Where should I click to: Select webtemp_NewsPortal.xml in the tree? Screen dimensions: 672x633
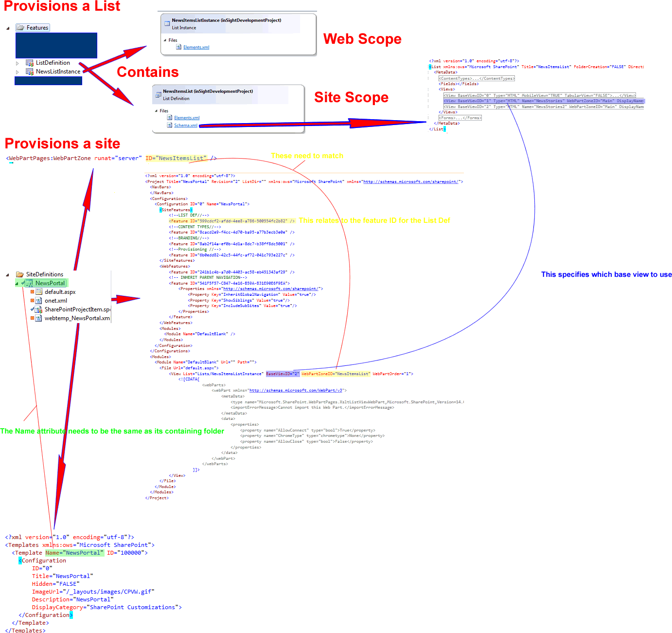pos(77,318)
